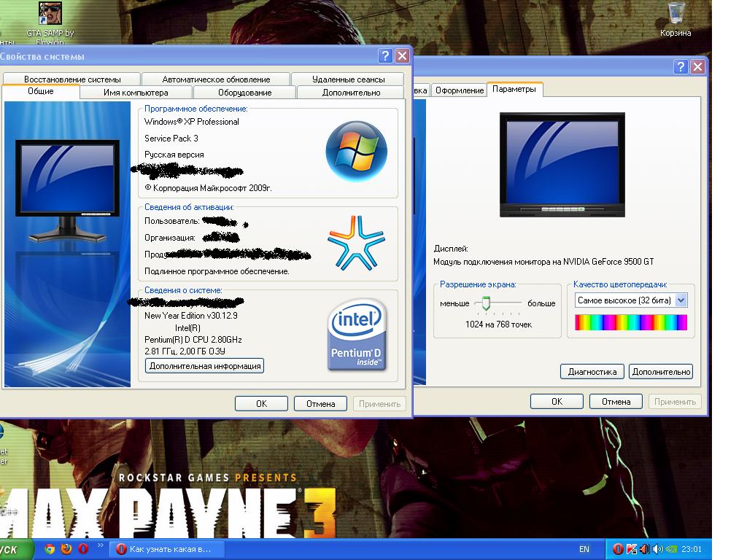Expand the quick launch overflow chevron
This screenshot has width=747, height=560.
[100, 545]
